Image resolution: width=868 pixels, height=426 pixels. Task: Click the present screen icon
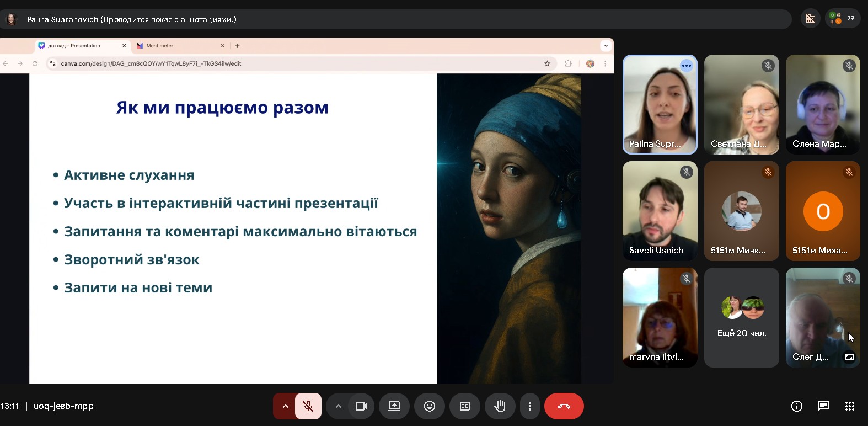click(394, 406)
